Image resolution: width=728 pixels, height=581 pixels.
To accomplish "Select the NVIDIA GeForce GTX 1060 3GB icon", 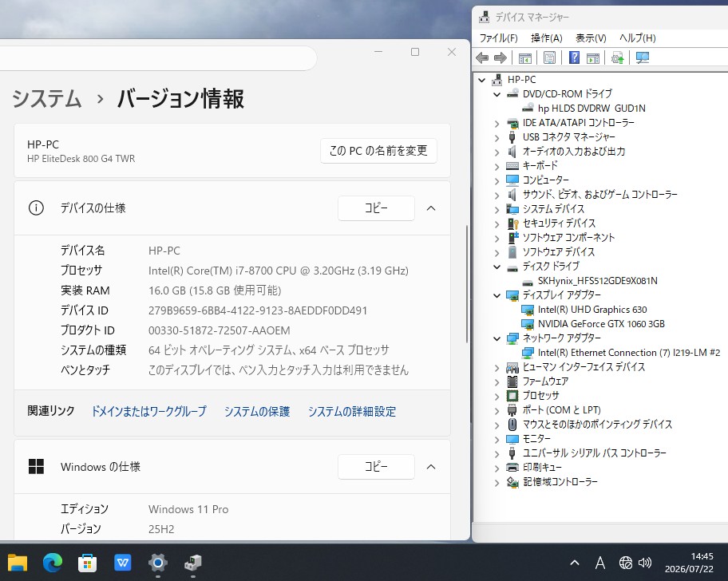I will click(528, 324).
